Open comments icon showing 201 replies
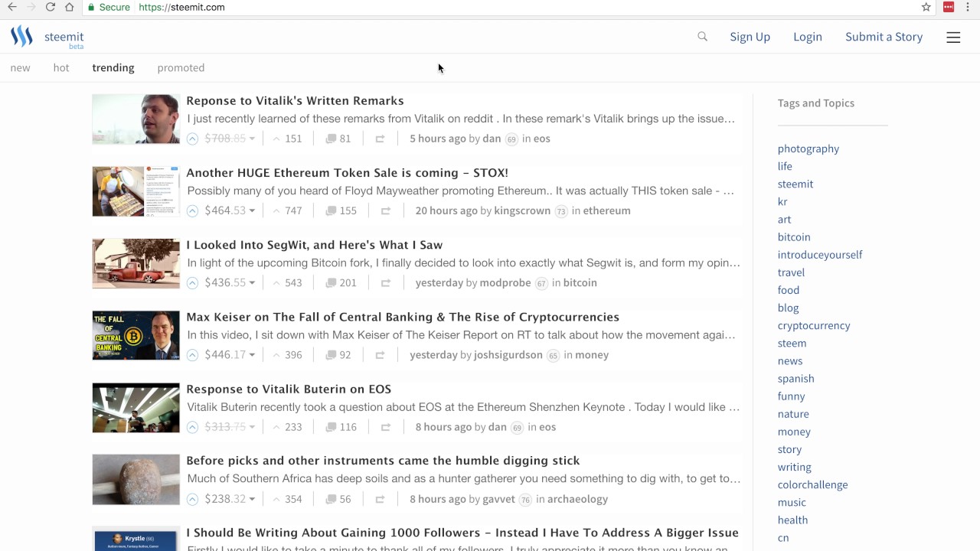This screenshot has height=551, width=980. coord(331,282)
